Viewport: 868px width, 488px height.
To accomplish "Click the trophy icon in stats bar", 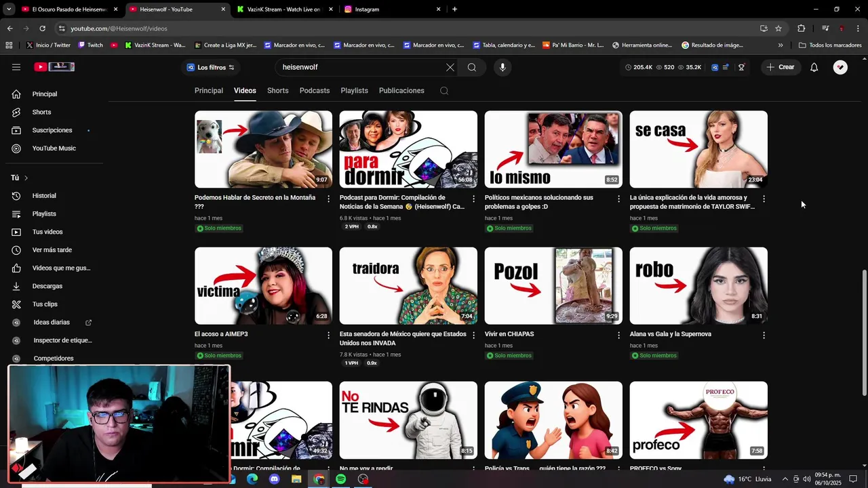I will pyautogui.click(x=741, y=67).
